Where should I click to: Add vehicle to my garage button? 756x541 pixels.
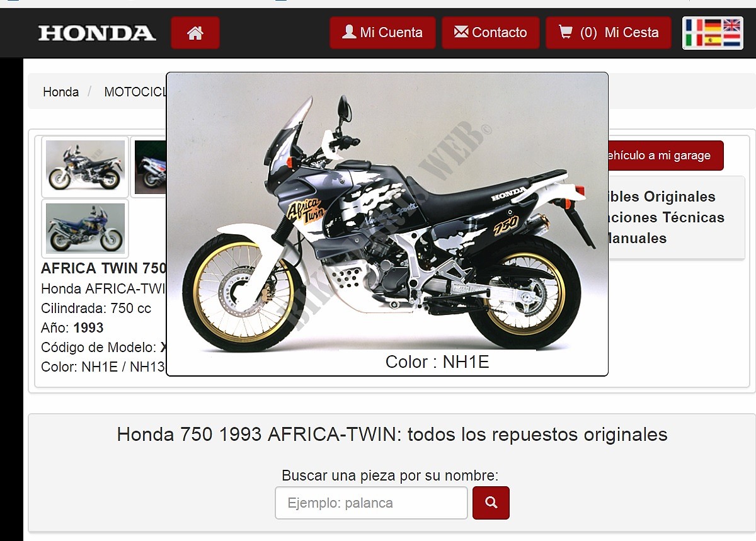[665, 156]
